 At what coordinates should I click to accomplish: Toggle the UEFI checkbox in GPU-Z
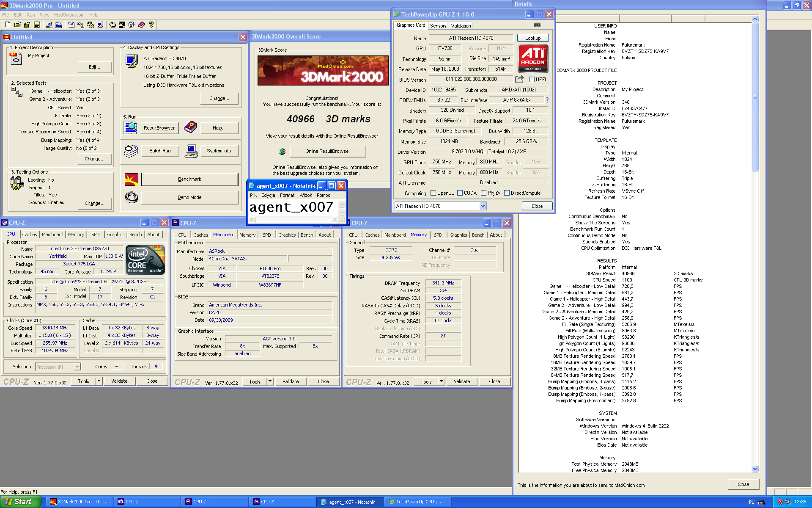click(532, 79)
